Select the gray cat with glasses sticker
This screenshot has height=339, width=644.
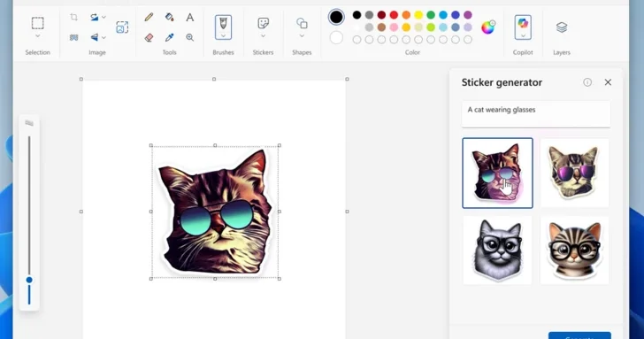pos(497,250)
